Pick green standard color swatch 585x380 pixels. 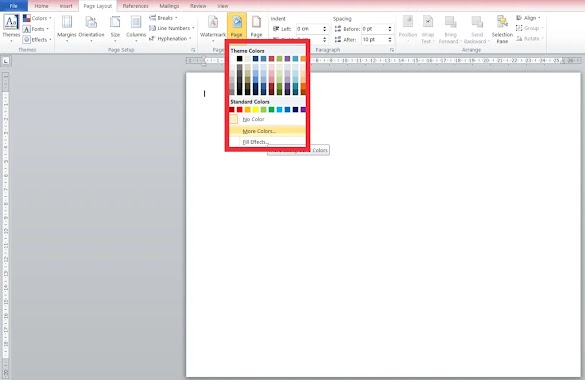(272, 110)
